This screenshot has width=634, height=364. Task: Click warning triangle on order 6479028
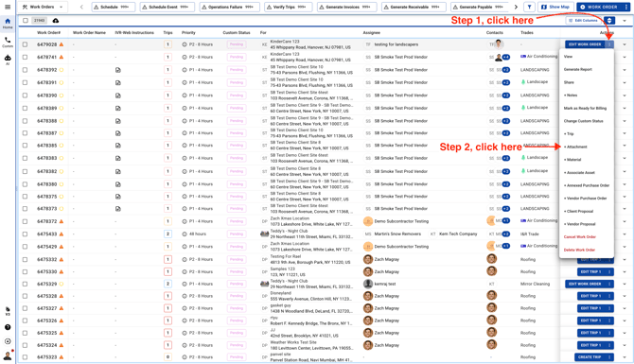pos(62,44)
